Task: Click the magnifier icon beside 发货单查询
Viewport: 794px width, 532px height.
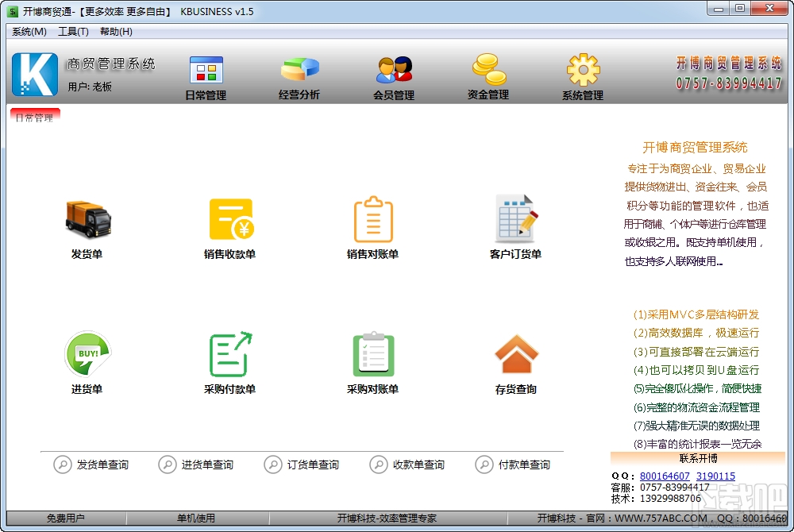Action: point(63,465)
